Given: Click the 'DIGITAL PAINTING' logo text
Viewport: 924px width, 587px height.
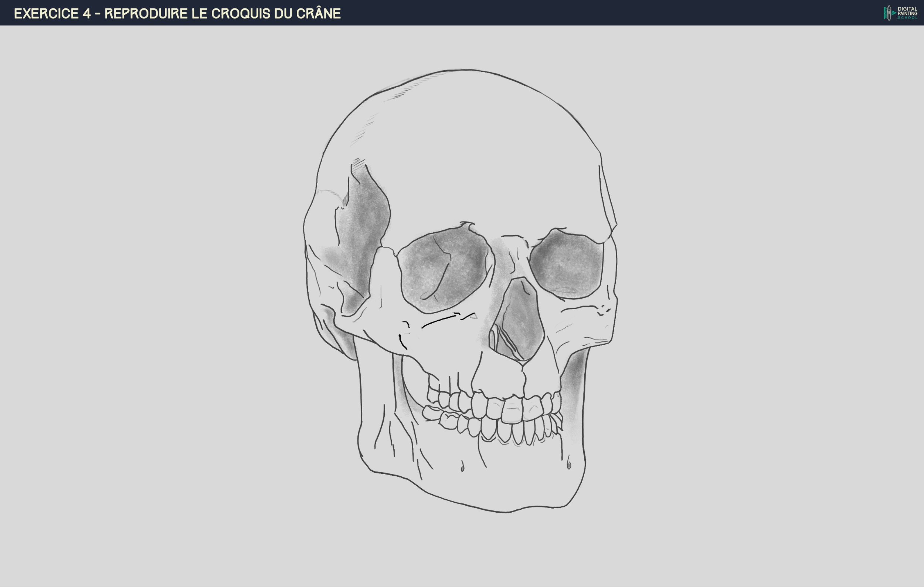Looking at the screenshot, I should click(x=907, y=11).
